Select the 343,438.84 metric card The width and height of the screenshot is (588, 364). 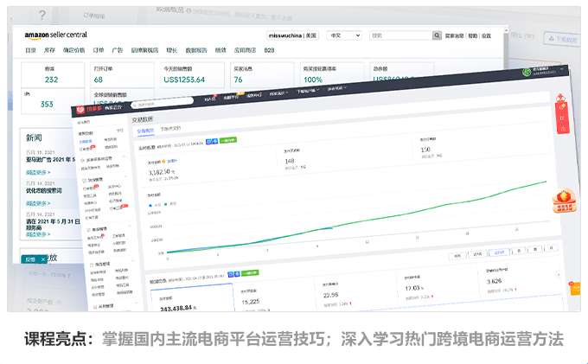[192, 299]
